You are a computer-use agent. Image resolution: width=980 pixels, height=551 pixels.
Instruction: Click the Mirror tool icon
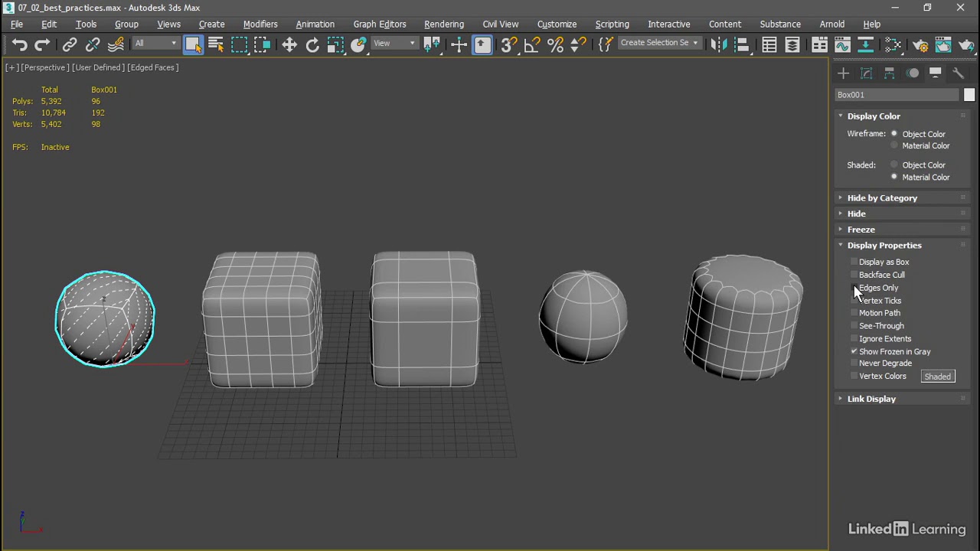pos(718,45)
